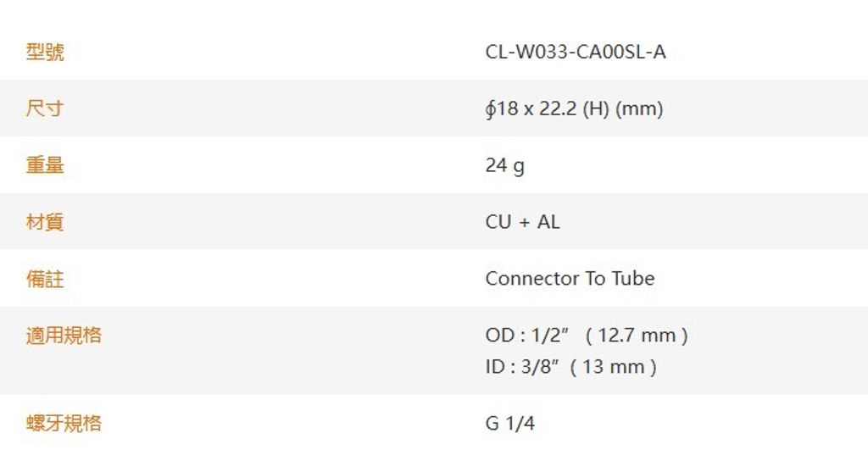Viewport: 868px width, 472px height.
Task: Click the 材質 label
Action: [x=45, y=222]
